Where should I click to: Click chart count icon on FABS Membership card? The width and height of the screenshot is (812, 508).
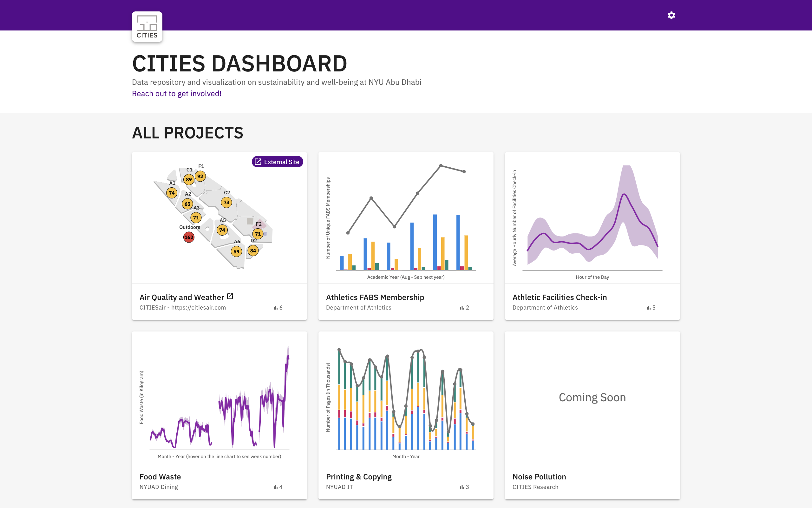pyautogui.click(x=462, y=308)
